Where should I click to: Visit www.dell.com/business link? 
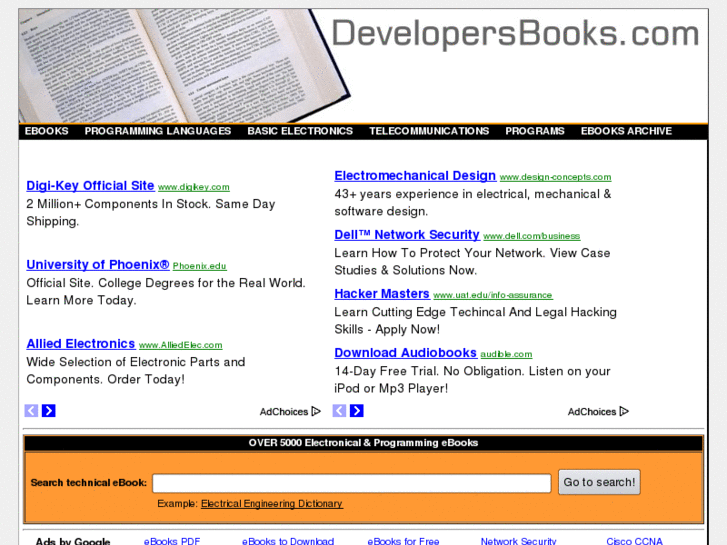[x=531, y=236]
